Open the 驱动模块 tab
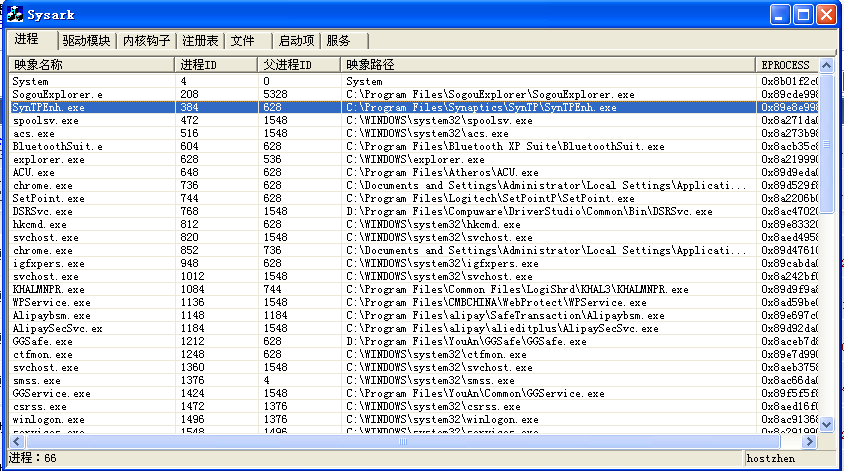The height and width of the screenshot is (471, 844). (86, 41)
